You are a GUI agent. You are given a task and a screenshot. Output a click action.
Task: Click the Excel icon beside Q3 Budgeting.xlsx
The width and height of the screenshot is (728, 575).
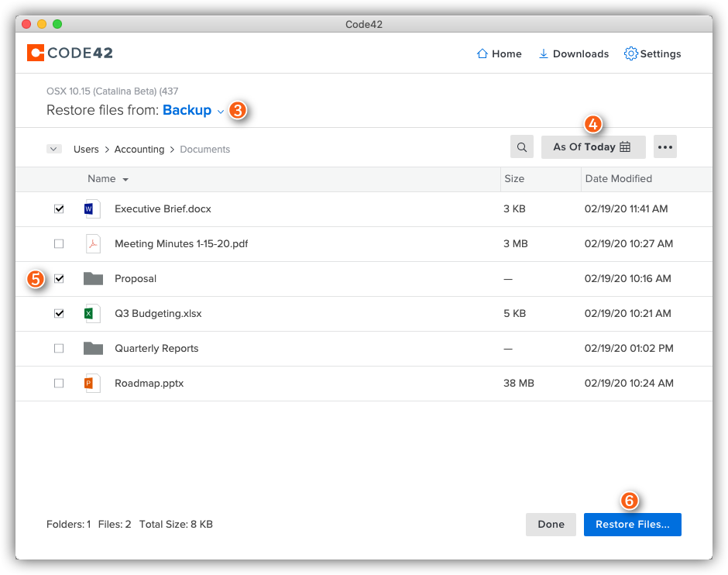(92, 313)
